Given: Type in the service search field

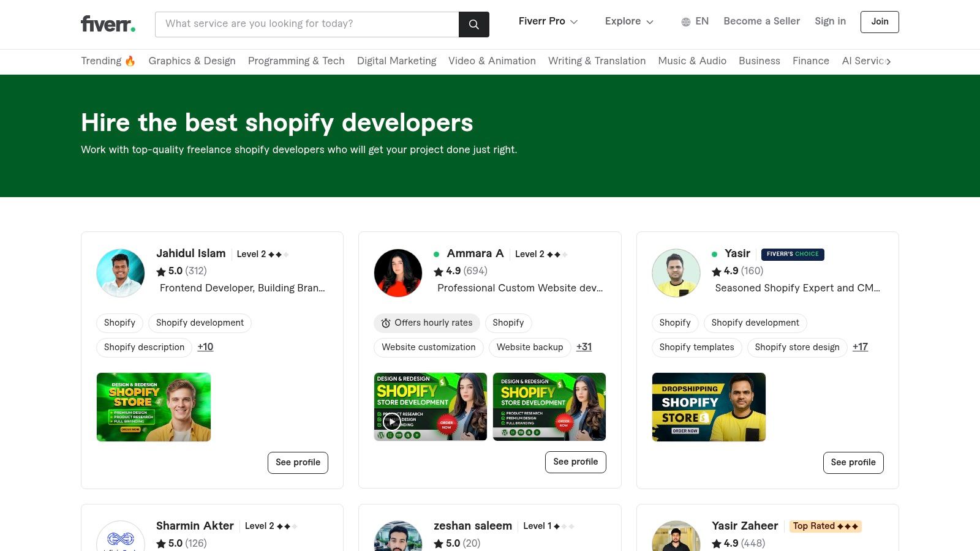Looking at the screenshot, I should 306,24.
